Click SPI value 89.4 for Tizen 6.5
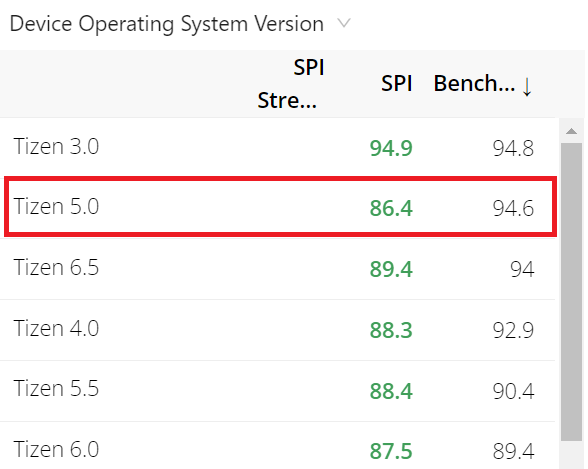This screenshot has width=588, height=469. pyautogui.click(x=391, y=269)
